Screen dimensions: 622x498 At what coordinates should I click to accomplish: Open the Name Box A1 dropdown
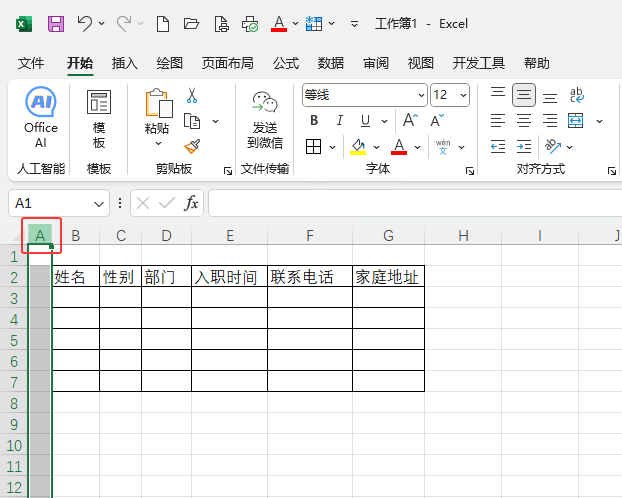(99, 204)
